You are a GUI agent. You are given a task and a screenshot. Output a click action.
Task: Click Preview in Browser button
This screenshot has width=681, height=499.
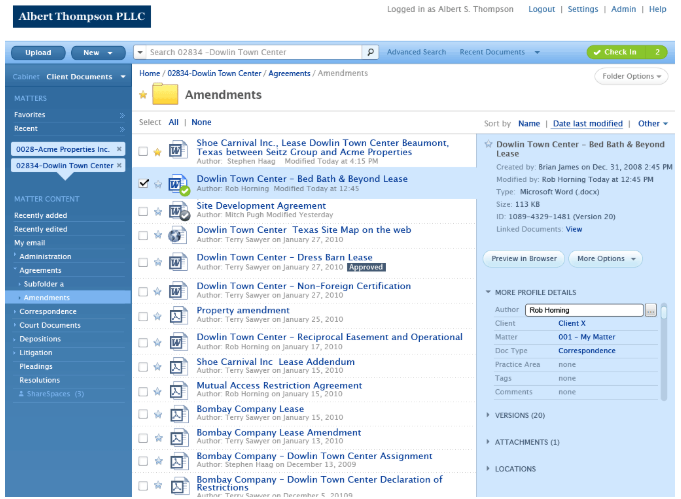pyautogui.click(x=524, y=259)
